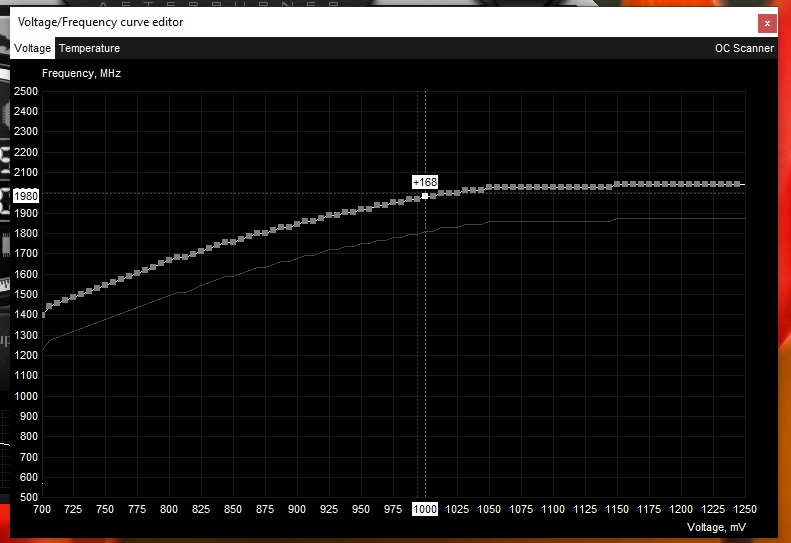Click the Frequency, MHz axis title
This screenshot has height=543, width=791.
pos(81,74)
